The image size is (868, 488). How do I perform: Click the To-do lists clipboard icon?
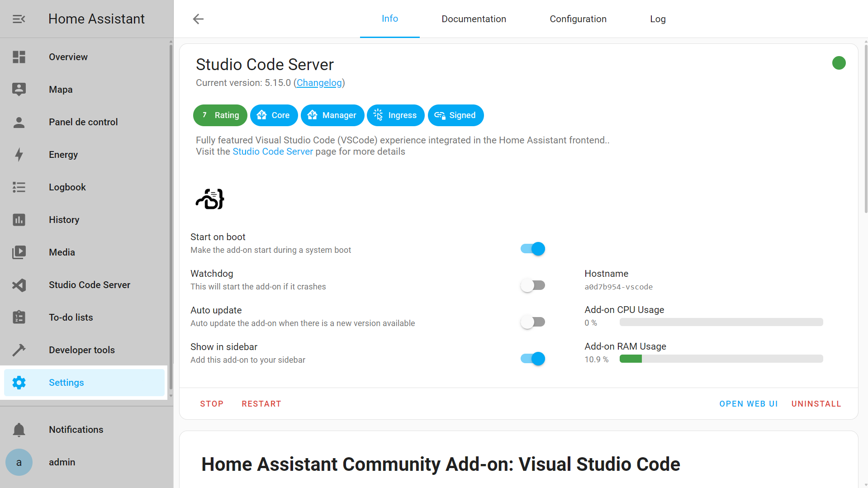(19, 317)
